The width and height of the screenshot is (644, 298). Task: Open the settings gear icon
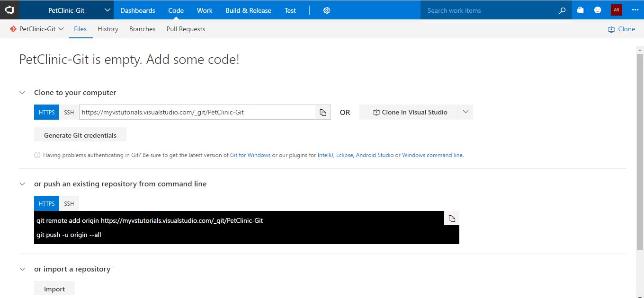327,10
